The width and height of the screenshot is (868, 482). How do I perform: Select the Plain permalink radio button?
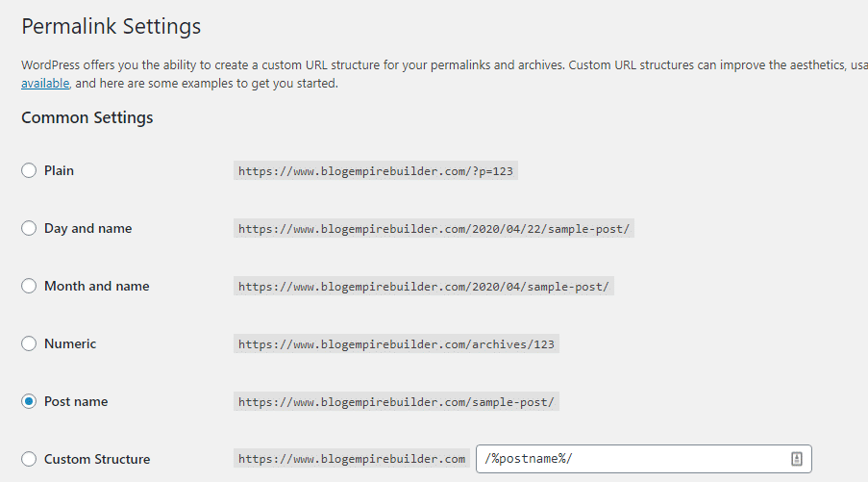[29, 170]
